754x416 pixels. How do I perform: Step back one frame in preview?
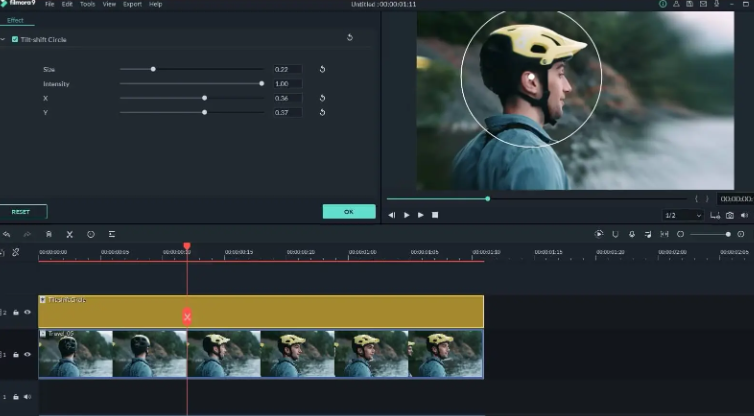click(392, 215)
